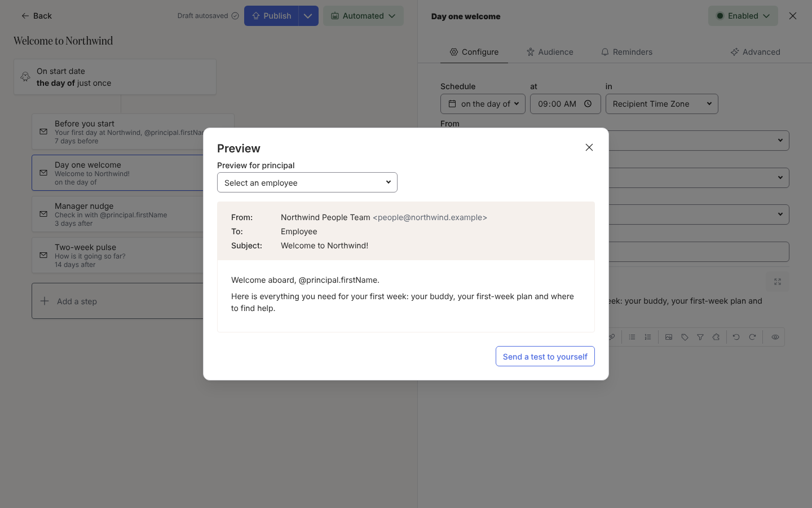Insert an image in the editor
This screenshot has height=508, width=812.
[x=669, y=337]
